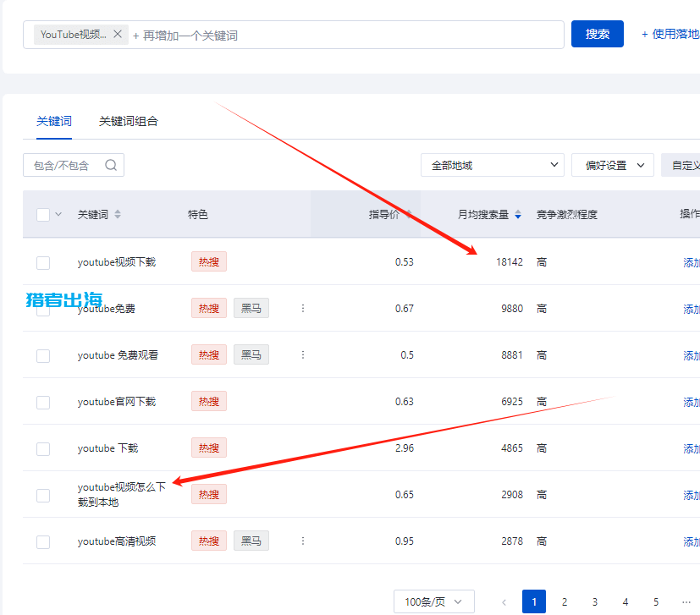
Task: Click 添加 for youtube视频下载 row
Action: coord(691,262)
